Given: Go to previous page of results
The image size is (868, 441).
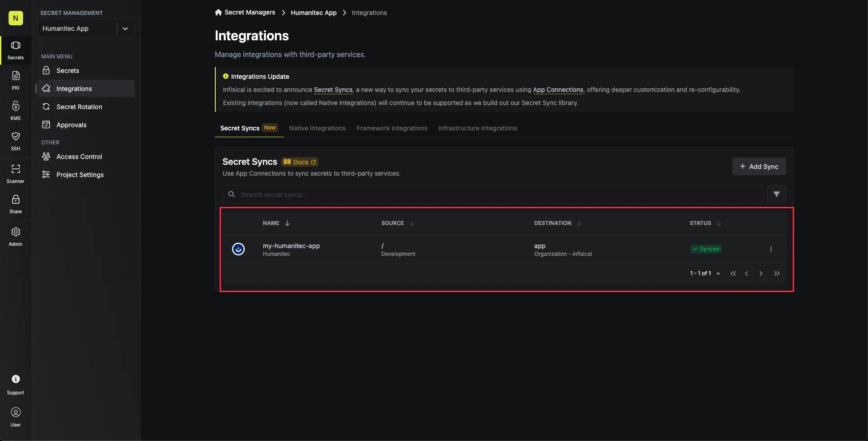Looking at the screenshot, I should (746, 273).
